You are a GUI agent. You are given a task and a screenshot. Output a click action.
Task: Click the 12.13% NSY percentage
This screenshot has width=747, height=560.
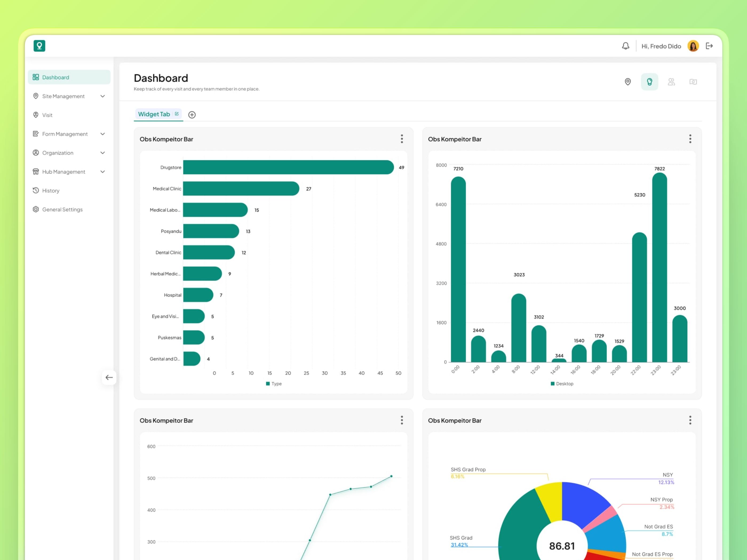[666, 482]
